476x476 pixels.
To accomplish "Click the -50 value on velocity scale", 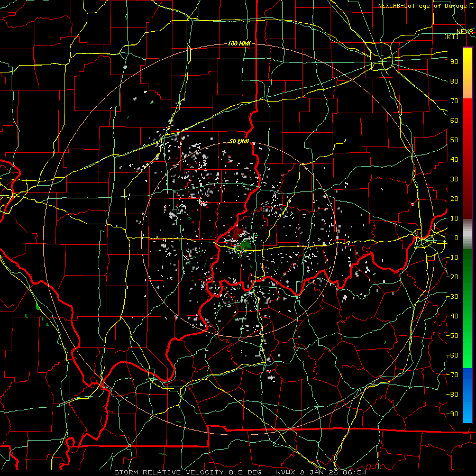I will coord(453,336).
